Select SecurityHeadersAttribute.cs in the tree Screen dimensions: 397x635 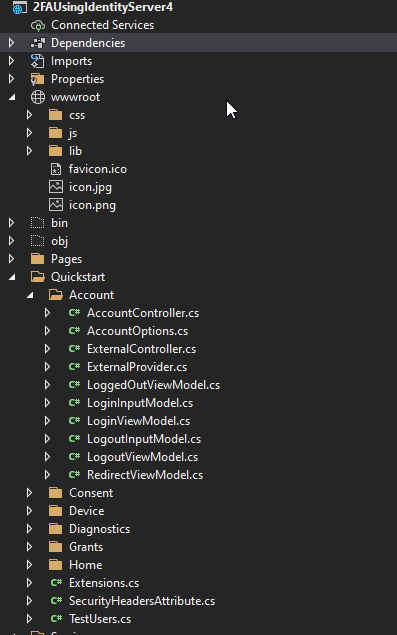142,601
